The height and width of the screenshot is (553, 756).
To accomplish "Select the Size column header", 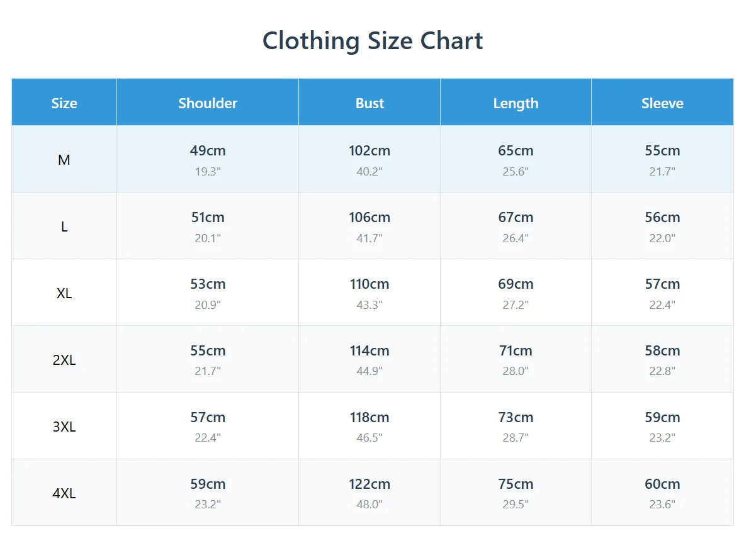I will pos(64,103).
